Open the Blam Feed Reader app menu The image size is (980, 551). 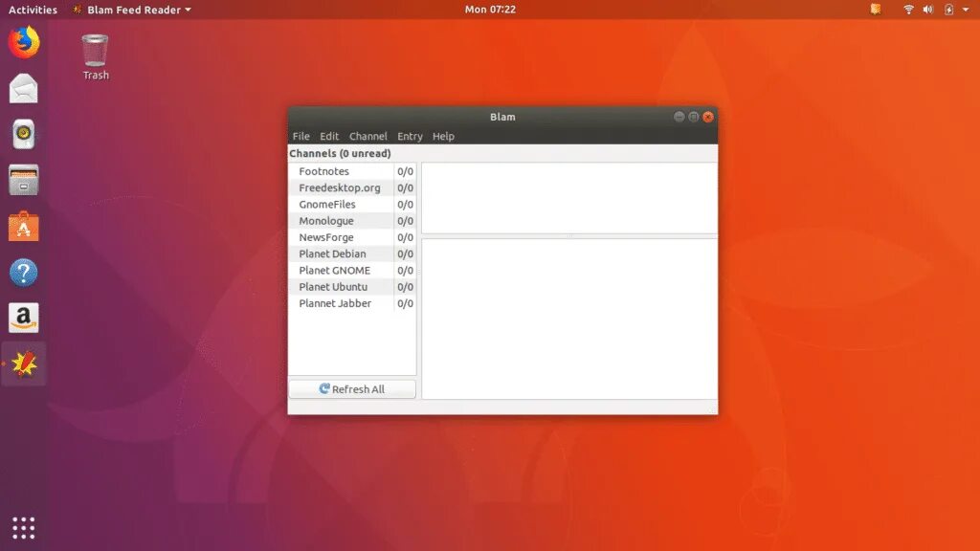click(x=132, y=10)
